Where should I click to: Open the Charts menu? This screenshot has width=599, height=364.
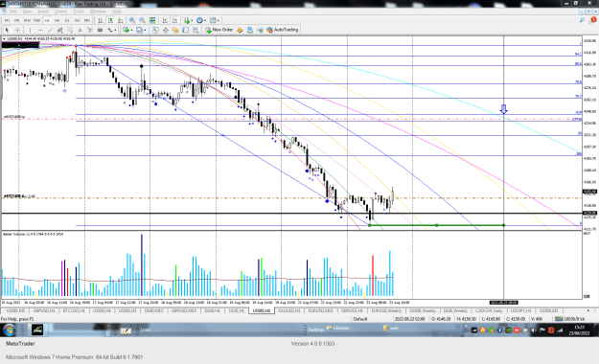tap(60, 11)
